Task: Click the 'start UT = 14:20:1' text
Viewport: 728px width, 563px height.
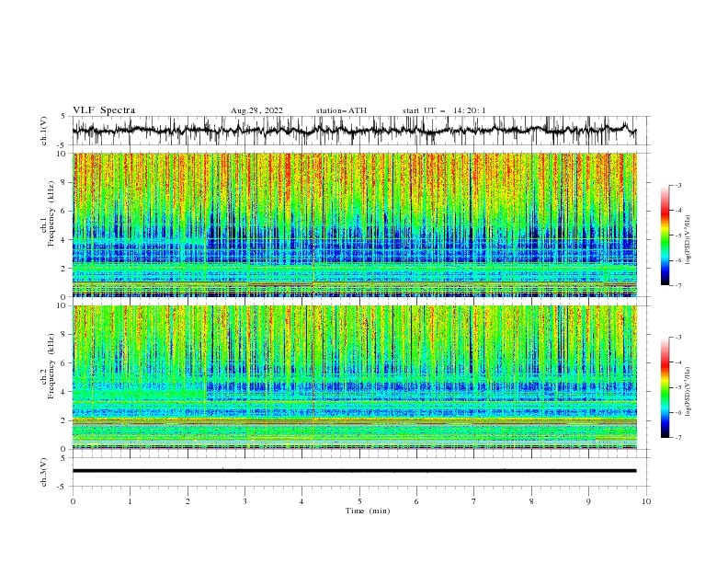Action: [x=444, y=110]
